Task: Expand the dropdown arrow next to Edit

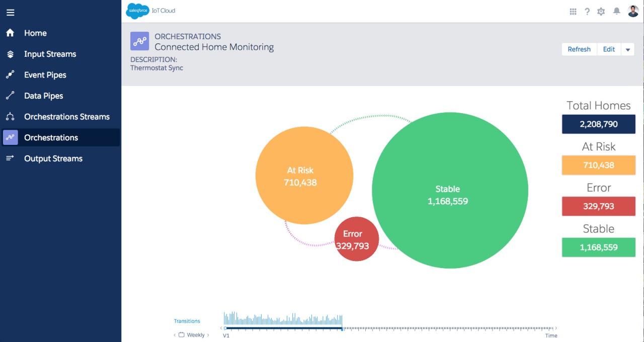Action: (x=627, y=49)
